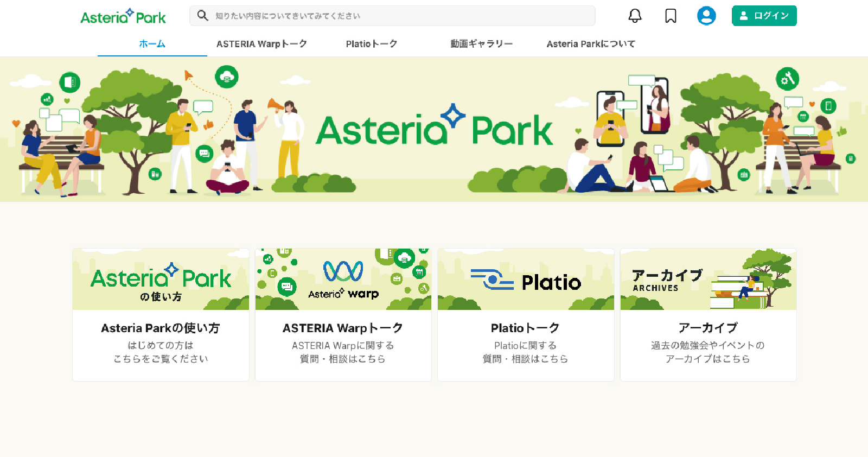Viewport: 868px width, 457px height.
Task: Click text ASTERIA Warpに関する 質問・相談はこちら
Action: pos(343,352)
